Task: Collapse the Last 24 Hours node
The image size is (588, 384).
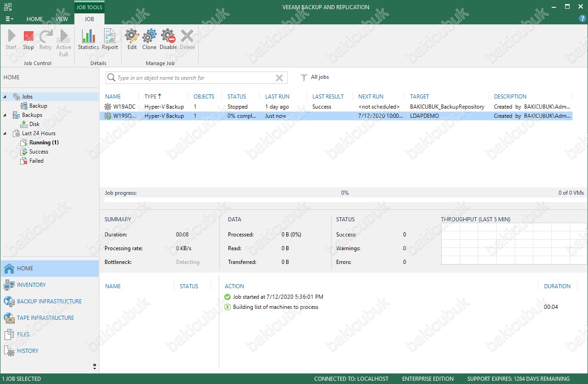Action: (x=5, y=133)
